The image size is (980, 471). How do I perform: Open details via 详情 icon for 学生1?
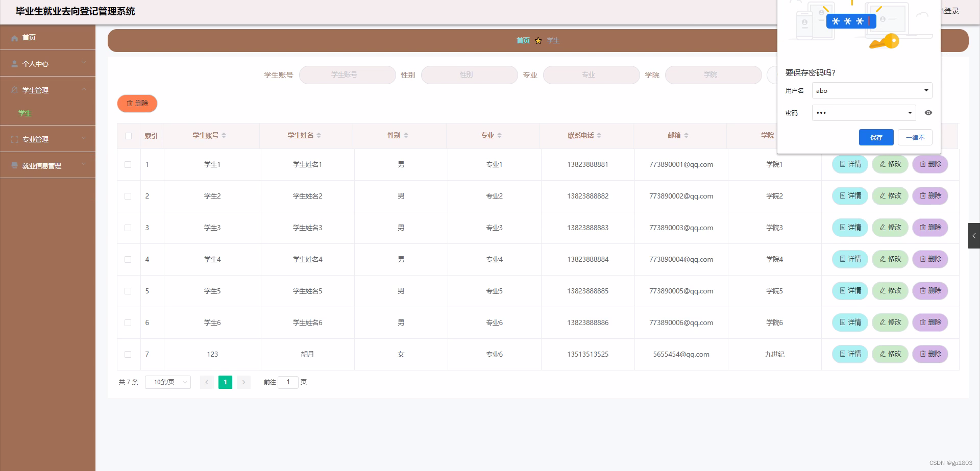click(842, 164)
